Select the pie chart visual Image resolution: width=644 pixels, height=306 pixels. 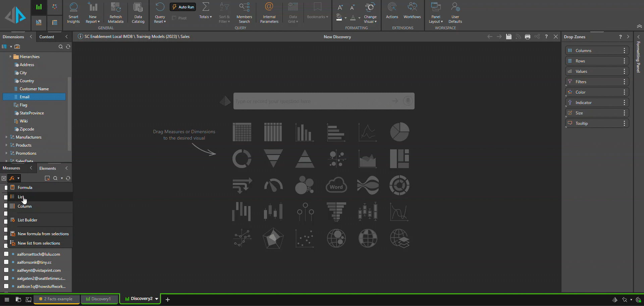click(x=399, y=132)
